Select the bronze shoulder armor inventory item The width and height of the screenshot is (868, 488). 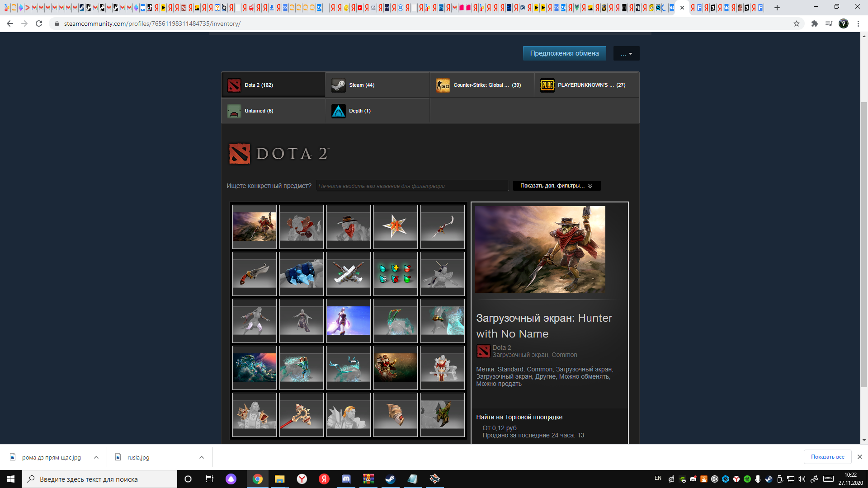point(396,415)
